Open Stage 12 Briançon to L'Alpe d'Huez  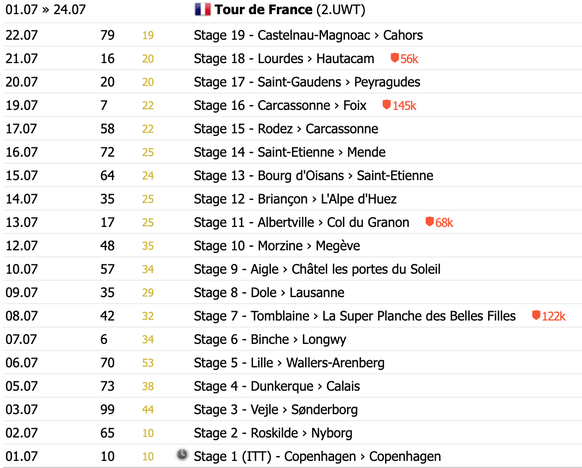tap(295, 199)
